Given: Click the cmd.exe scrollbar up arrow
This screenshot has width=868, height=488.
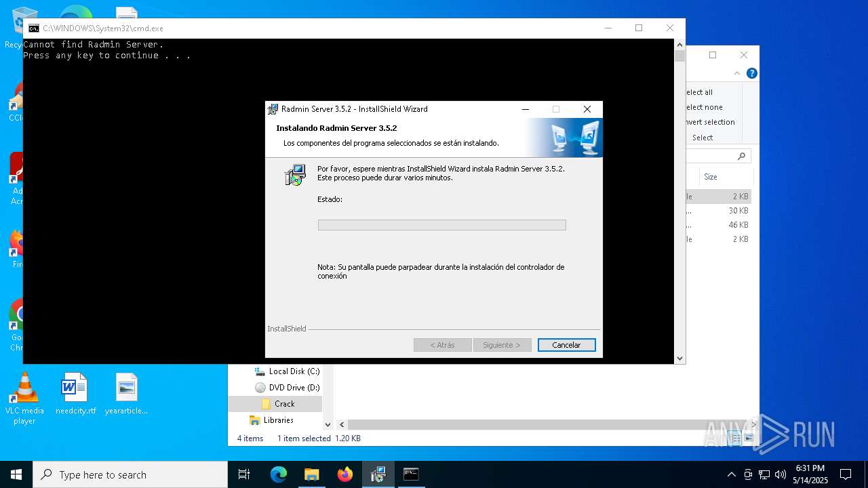Looking at the screenshot, I should pyautogui.click(x=679, y=44).
